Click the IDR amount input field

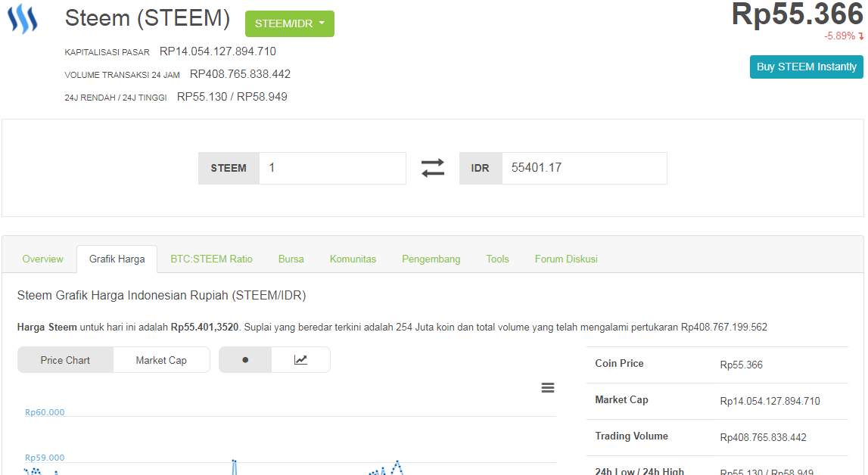click(584, 168)
